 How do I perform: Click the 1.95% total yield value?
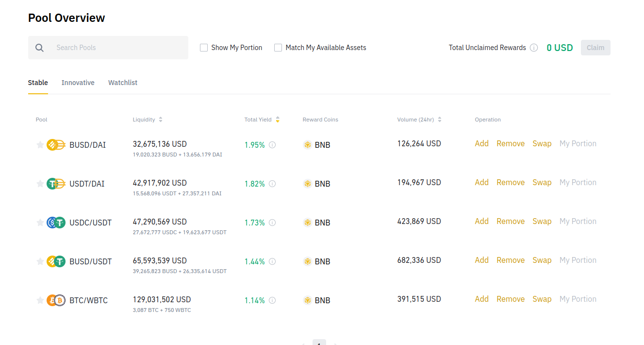[x=255, y=145]
